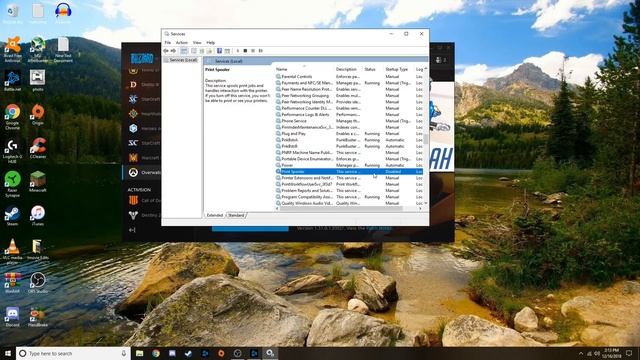Select the Program Compatibility Assistant row
This screenshot has width=640, height=360.
pyautogui.click(x=349, y=197)
